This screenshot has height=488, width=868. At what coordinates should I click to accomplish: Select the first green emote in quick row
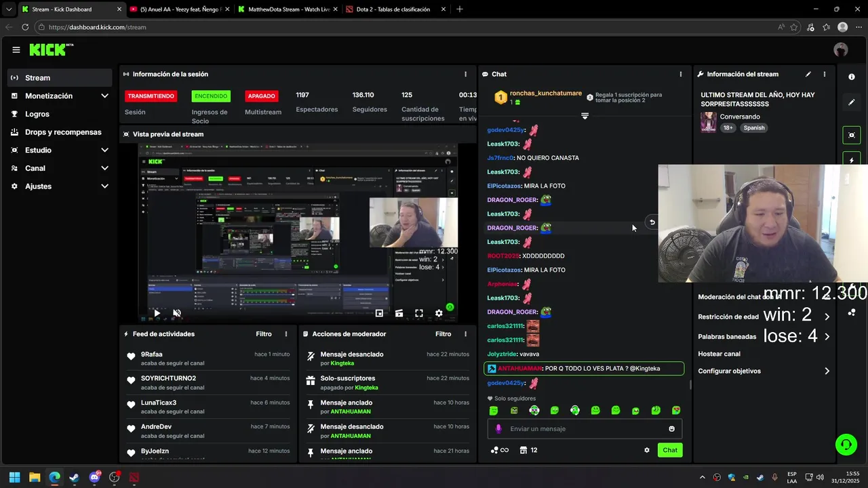tap(494, 411)
